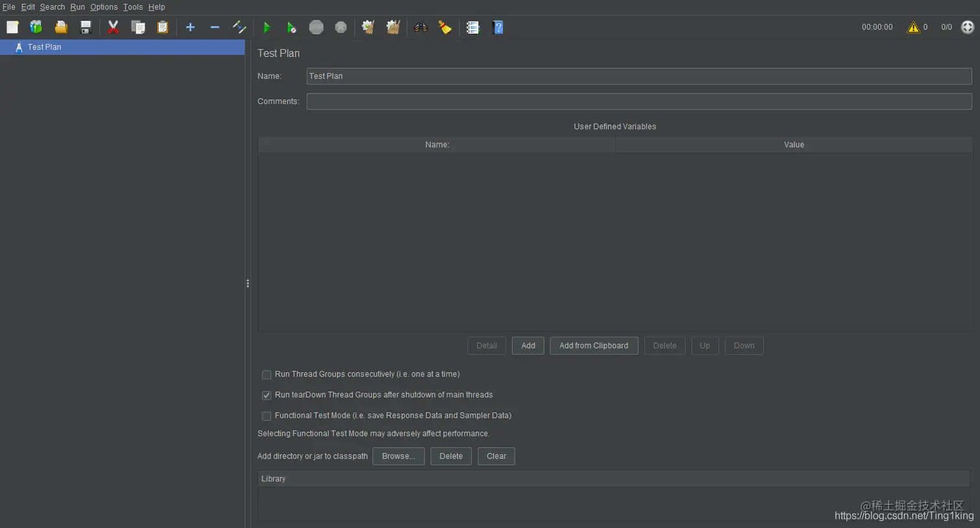Click the Clear All results icon
The image size is (980, 528).
click(393, 27)
